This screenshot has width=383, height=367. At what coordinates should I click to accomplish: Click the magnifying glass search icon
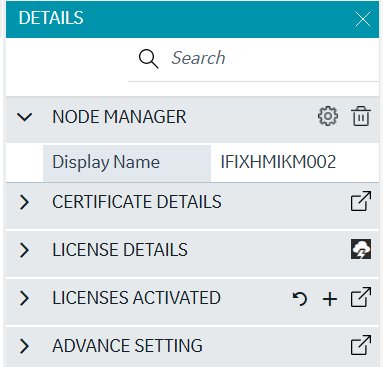click(148, 59)
